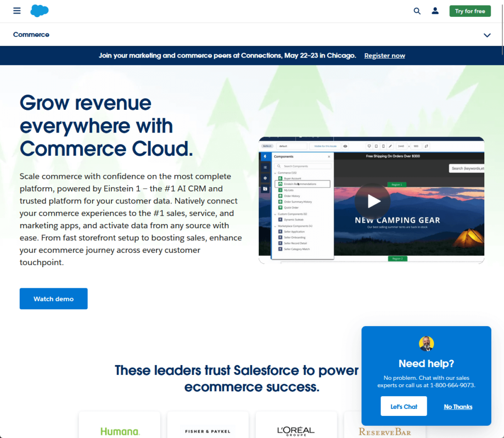Open the Humana customer logo card
This screenshot has height=438, width=504.
(120, 425)
